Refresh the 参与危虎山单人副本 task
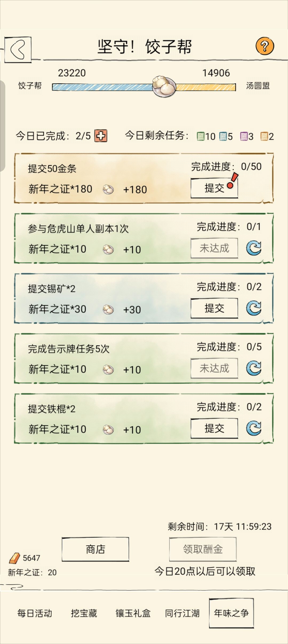This screenshot has height=644, width=288. [x=254, y=248]
